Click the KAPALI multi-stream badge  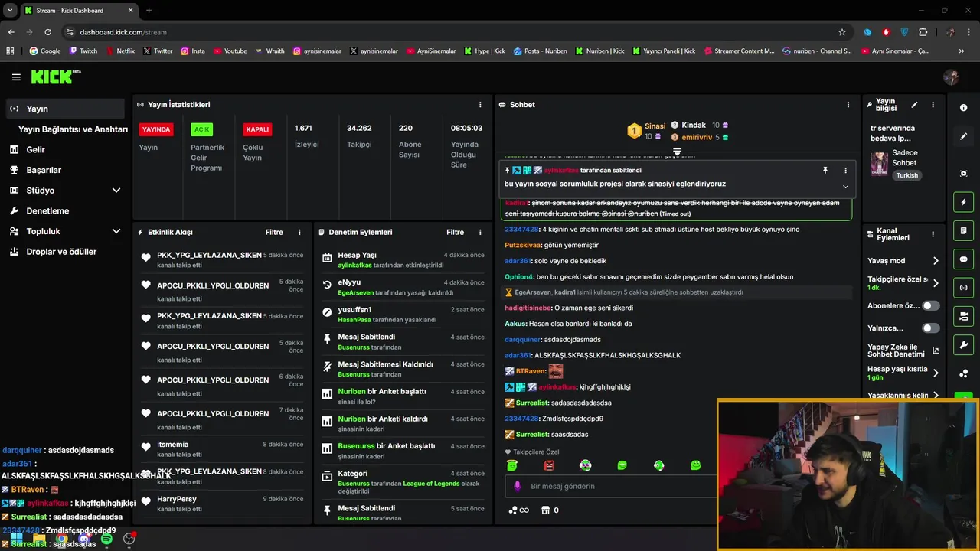[257, 129]
